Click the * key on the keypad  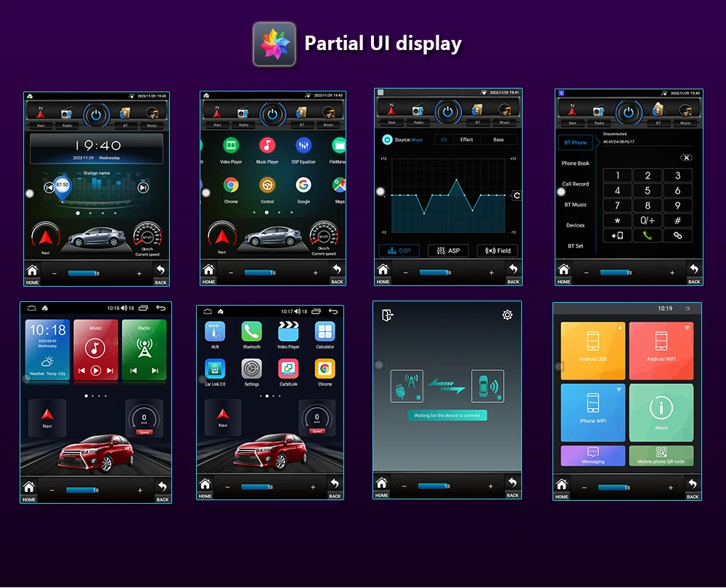pyautogui.click(x=617, y=221)
